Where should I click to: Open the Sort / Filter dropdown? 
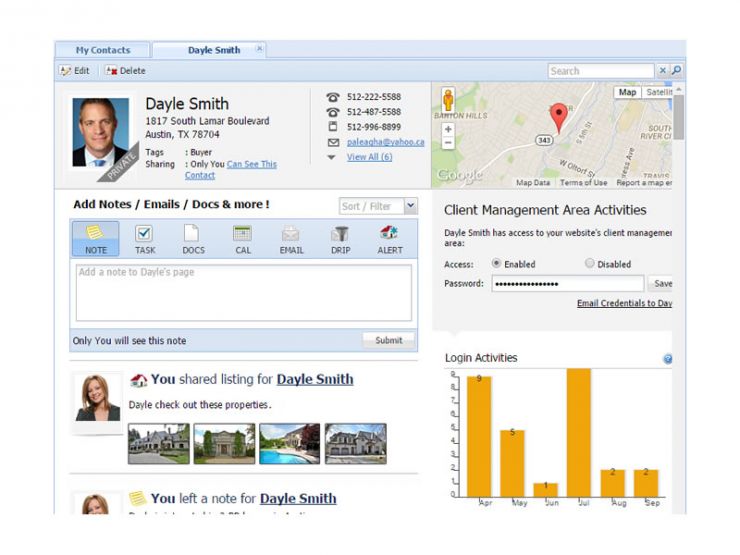pos(410,206)
